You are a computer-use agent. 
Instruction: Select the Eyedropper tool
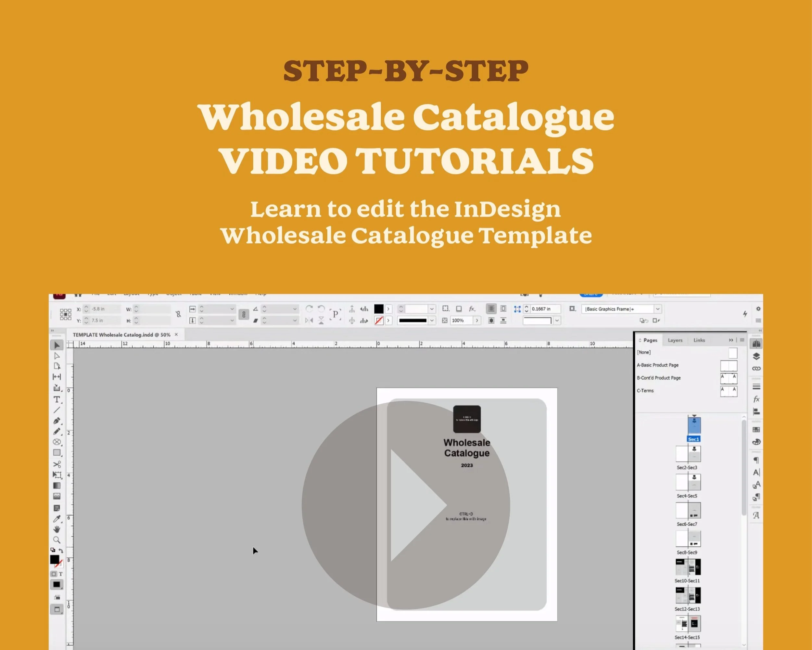click(x=57, y=519)
